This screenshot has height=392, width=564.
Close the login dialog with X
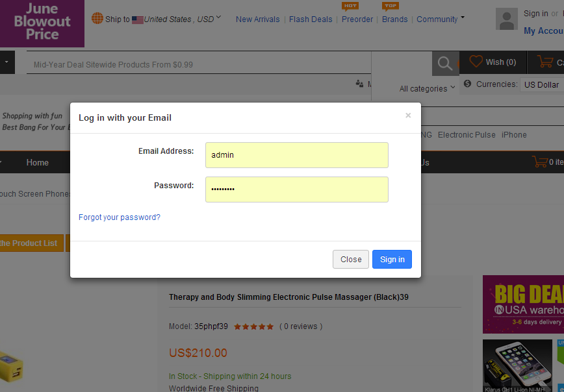pyautogui.click(x=408, y=116)
